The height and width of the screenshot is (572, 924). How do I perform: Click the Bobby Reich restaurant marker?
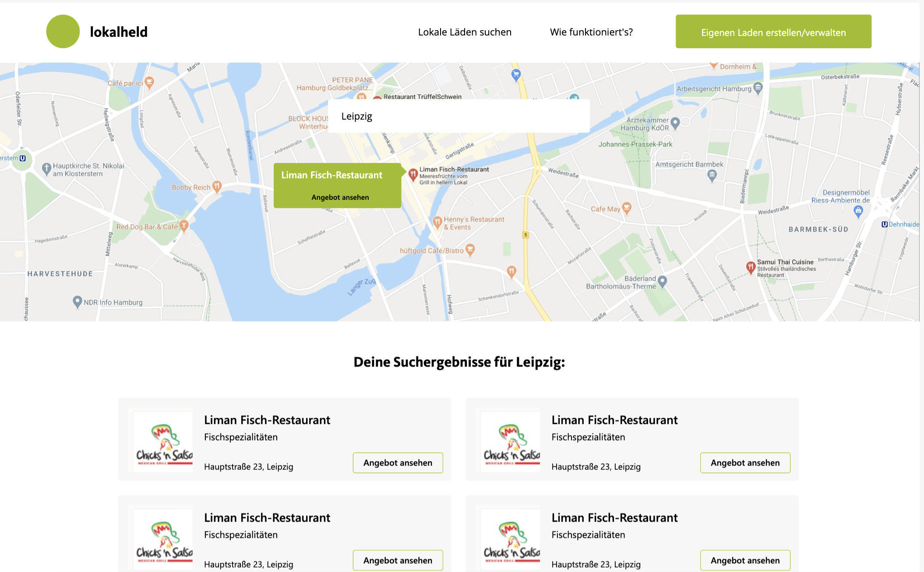coord(217,187)
